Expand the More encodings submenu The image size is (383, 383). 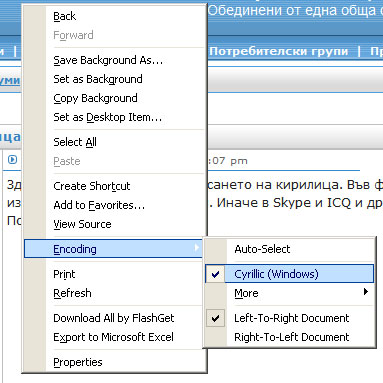tap(289, 293)
